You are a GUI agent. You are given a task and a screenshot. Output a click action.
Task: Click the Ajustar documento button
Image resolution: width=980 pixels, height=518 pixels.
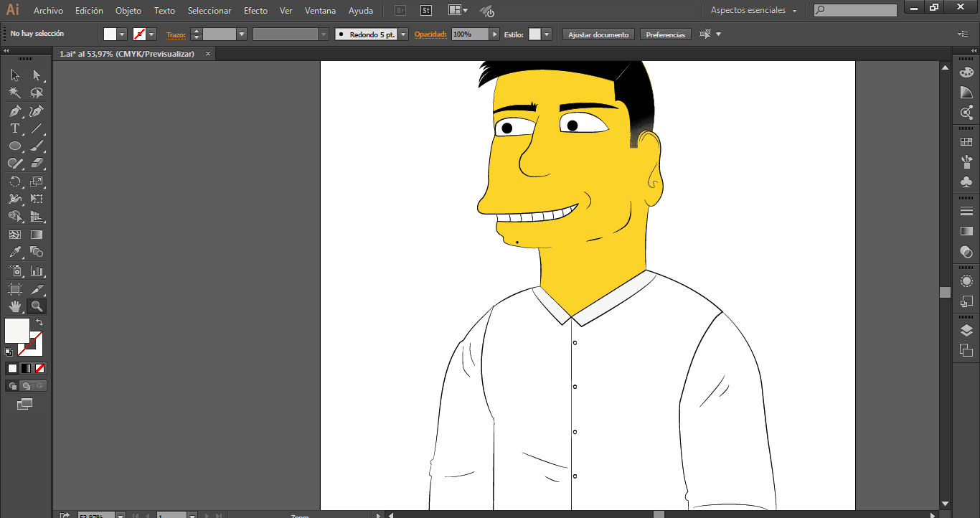click(598, 34)
